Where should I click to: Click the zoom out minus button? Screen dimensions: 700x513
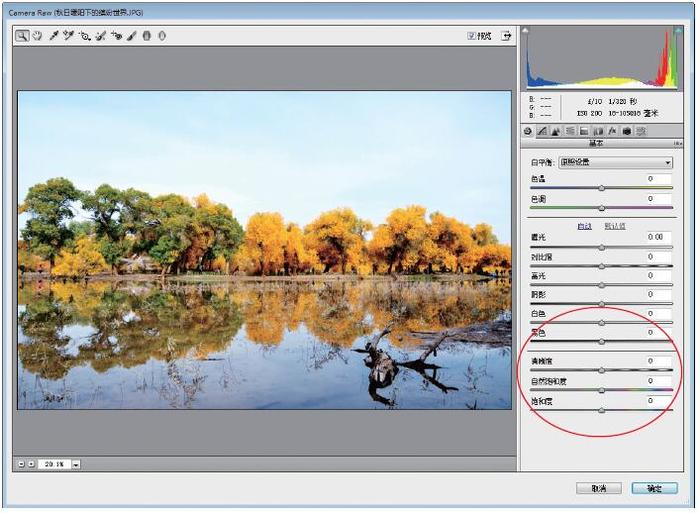point(21,464)
